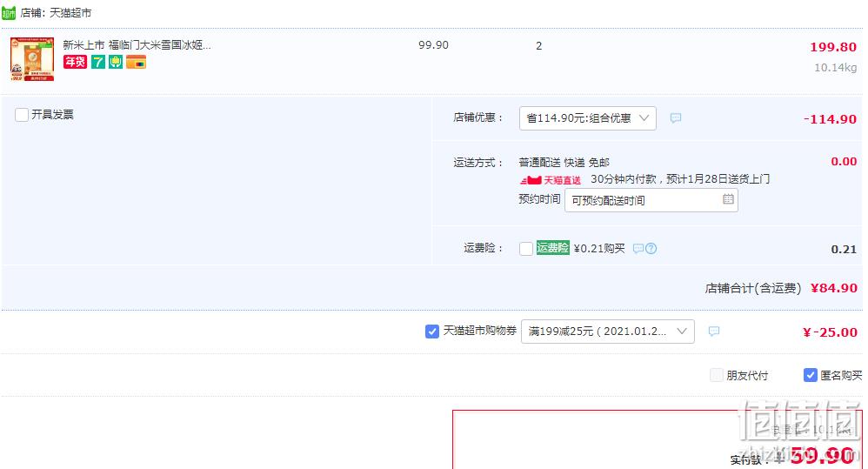This screenshot has height=469, width=868.
Task: Click the 天猫直送 delivery logo
Action: tap(551, 180)
